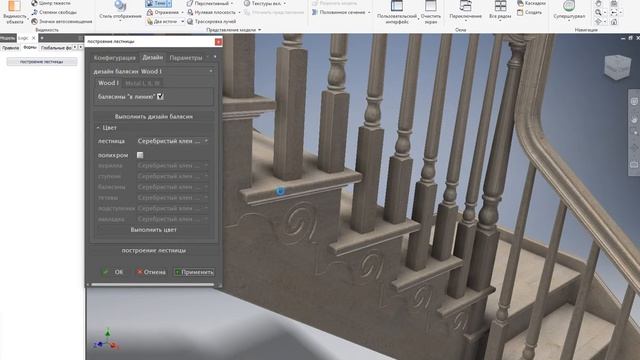Open the Правила tab in the browser

[10, 47]
